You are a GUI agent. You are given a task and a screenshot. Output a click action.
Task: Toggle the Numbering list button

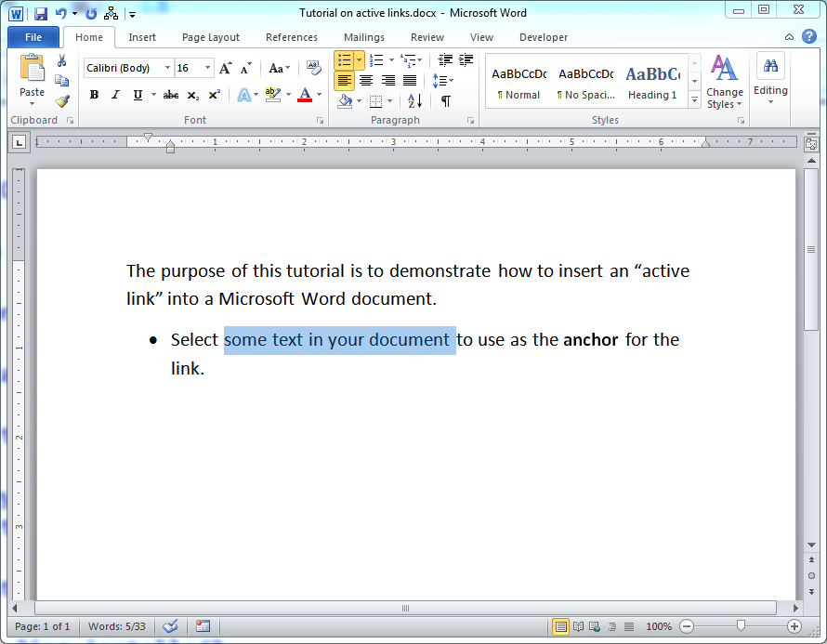coord(376,60)
